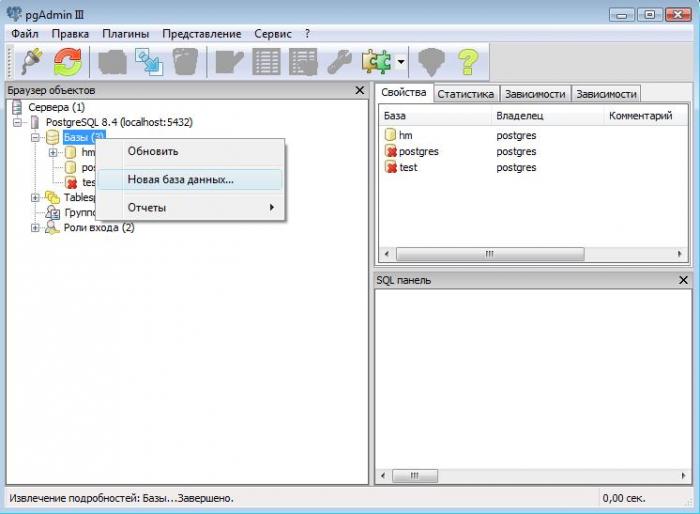Screen dimensions: 700x514
Task: Click the wrench maintenance toolbar icon
Action: 339,62
